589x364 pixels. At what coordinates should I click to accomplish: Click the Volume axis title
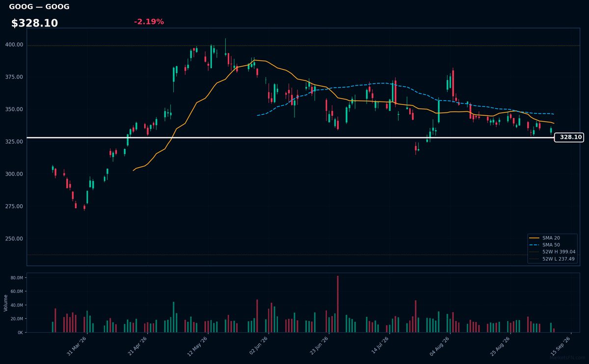coord(6,303)
